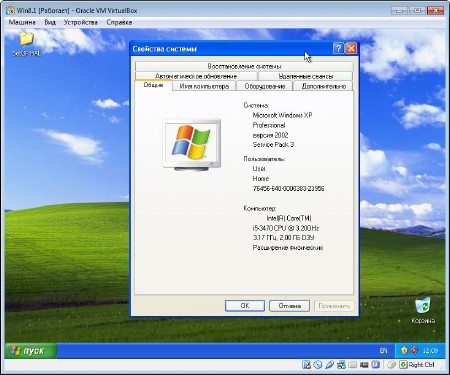
Task: Click the red shield tray icon
Action: (x=414, y=351)
